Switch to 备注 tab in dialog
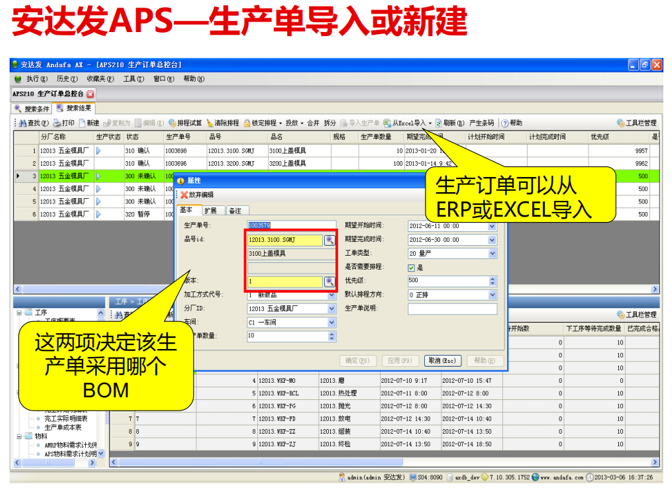This screenshot has width=672, height=491. (x=236, y=210)
